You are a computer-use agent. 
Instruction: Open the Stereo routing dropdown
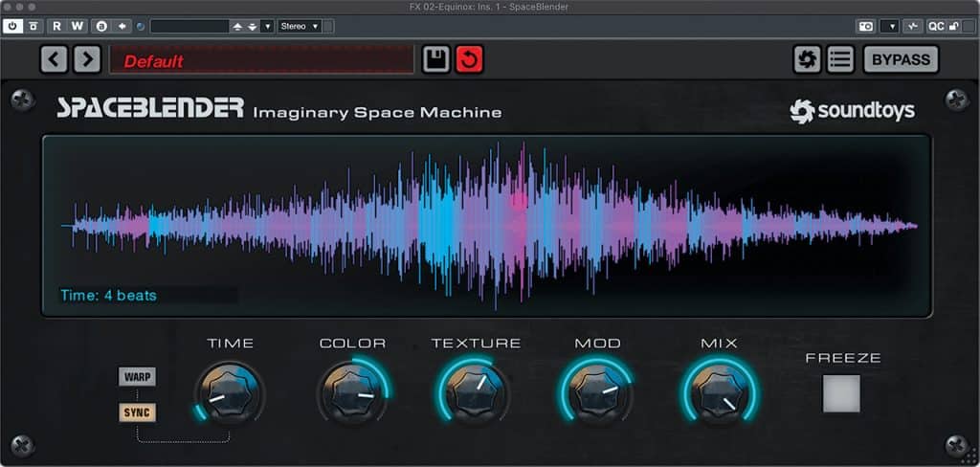click(300, 26)
